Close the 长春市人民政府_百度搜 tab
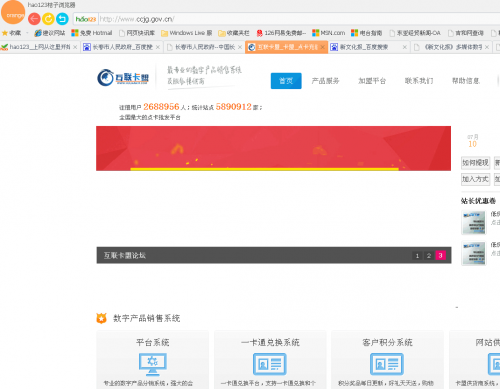The image size is (500, 389). point(158,47)
